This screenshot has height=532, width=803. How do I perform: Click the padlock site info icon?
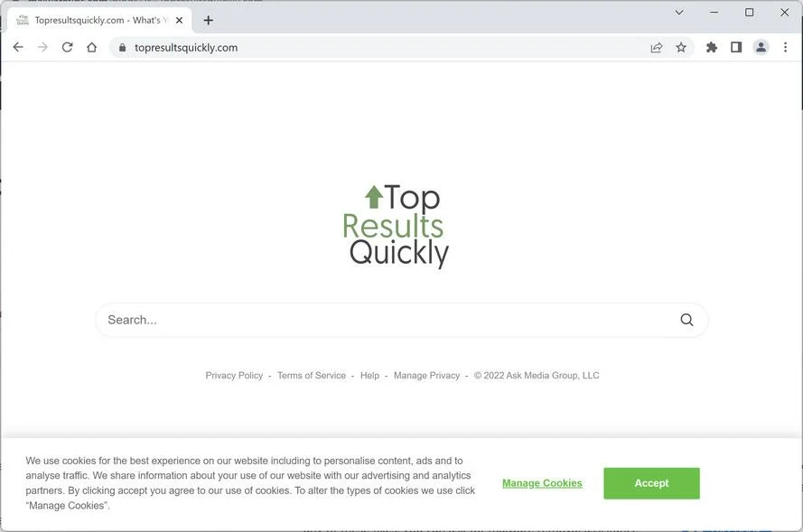pos(123,47)
